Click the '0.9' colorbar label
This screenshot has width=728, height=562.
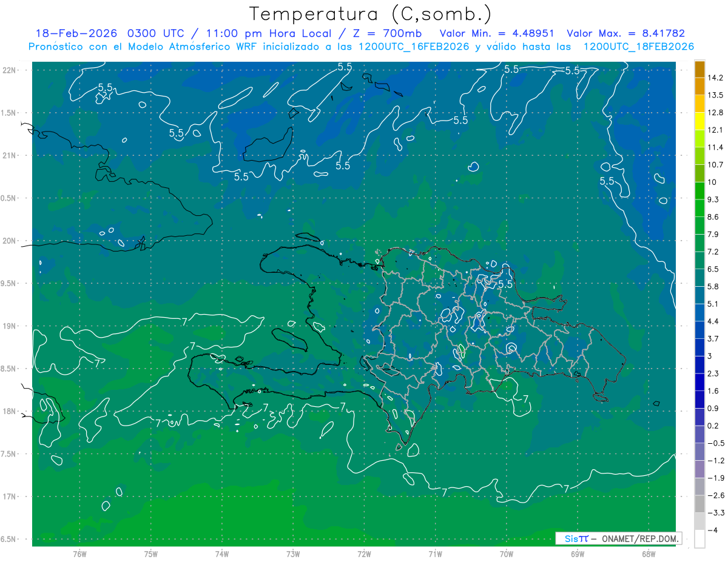tap(713, 409)
